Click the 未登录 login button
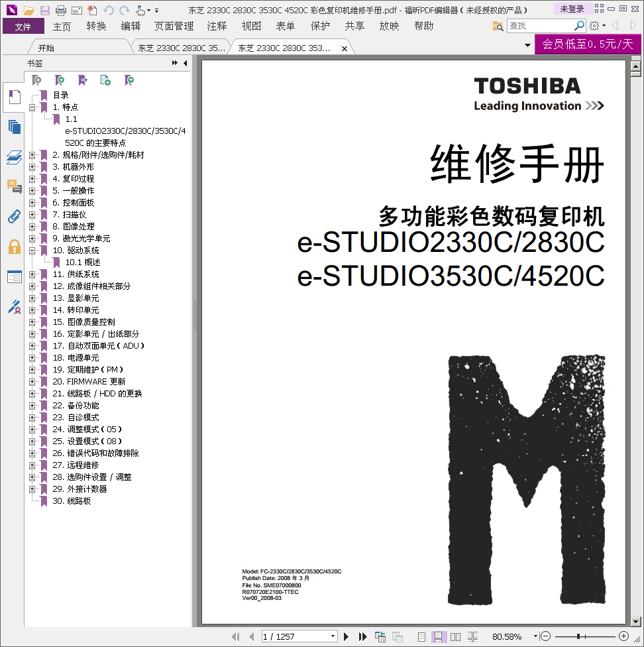Screen dimensions: 644x647 click(x=572, y=9)
